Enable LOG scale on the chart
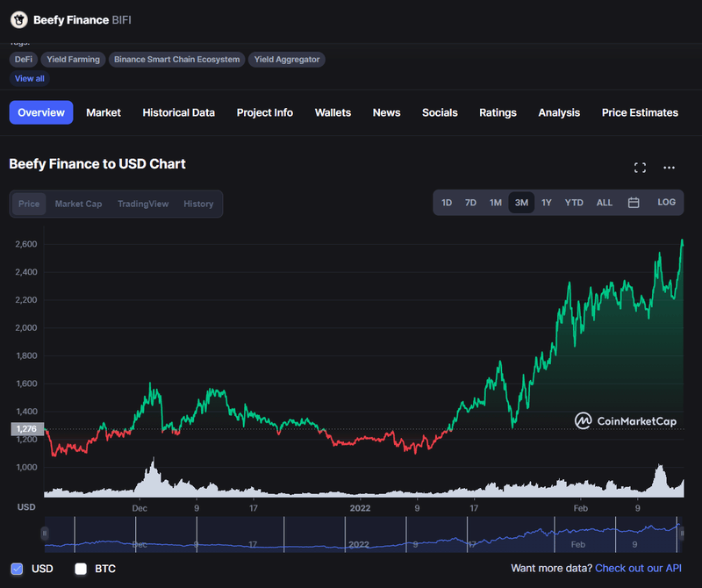This screenshot has height=588, width=702. (666, 203)
